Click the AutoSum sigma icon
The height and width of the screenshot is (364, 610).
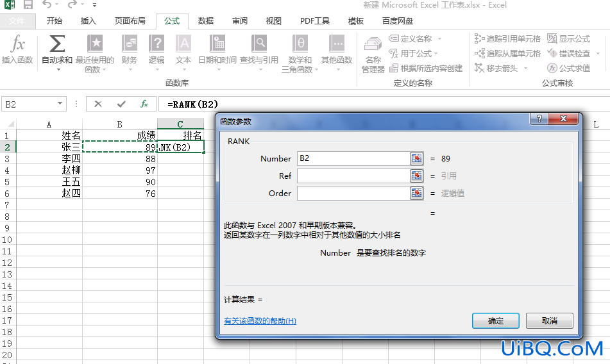[57, 44]
